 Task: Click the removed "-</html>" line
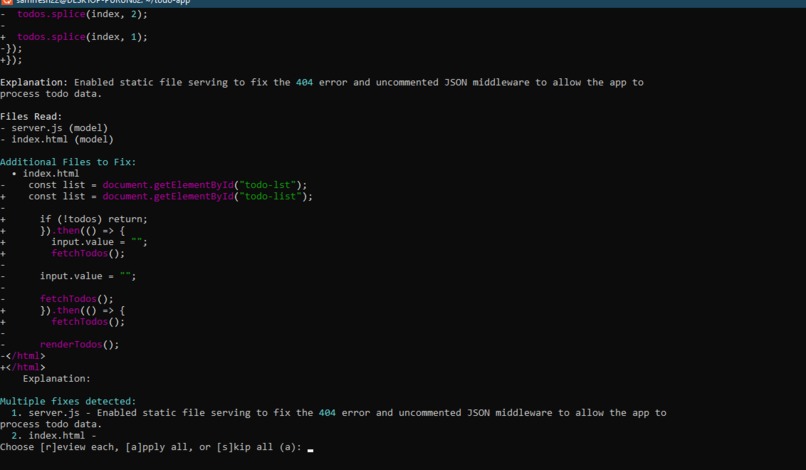coord(23,356)
